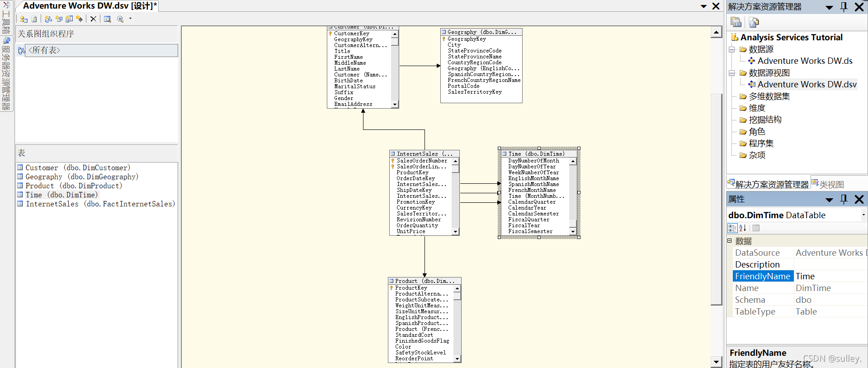Select the 程序集 folder
Image resolution: width=868 pixels, height=368 pixels.
tap(761, 143)
